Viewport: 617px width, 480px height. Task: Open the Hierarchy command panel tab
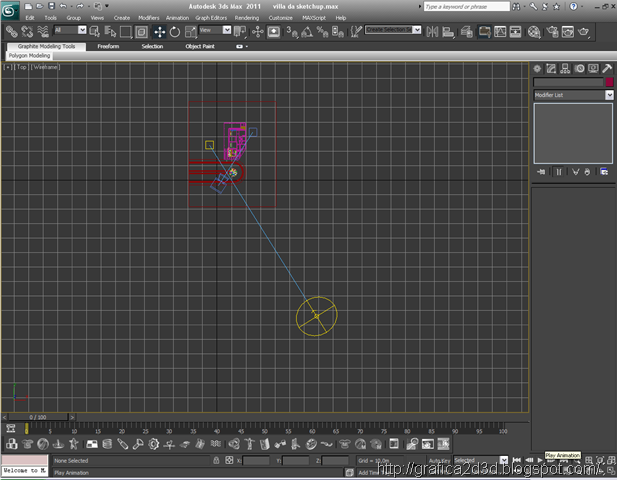point(565,68)
